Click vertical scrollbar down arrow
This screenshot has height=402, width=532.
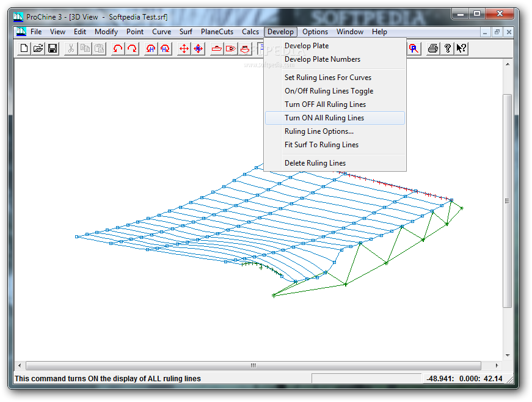click(508, 356)
